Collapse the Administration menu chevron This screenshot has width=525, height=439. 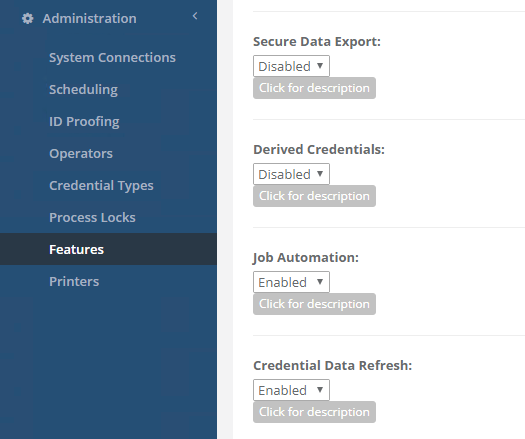click(195, 16)
